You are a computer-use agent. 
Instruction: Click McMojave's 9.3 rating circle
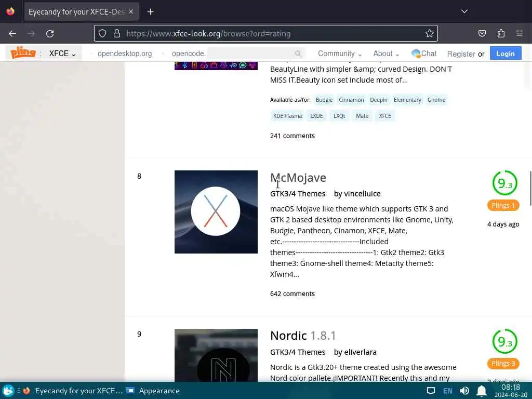click(504, 183)
